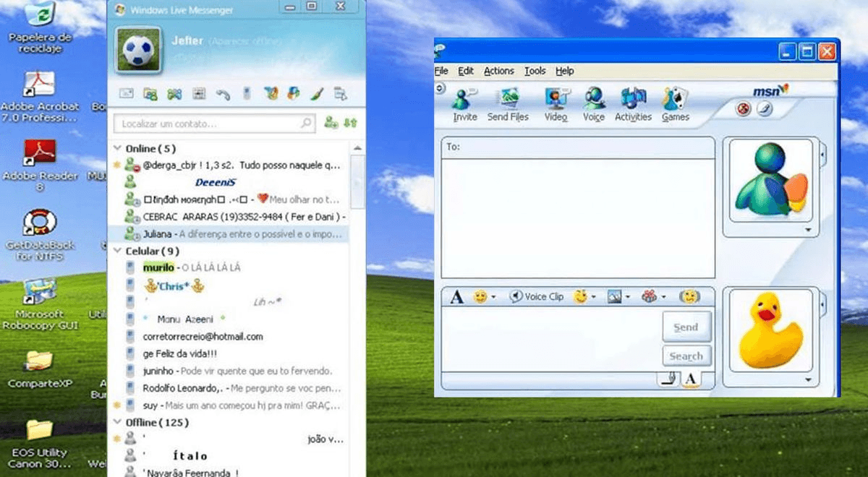Click the Search button in chat
The height and width of the screenshot is (477, 868).
point(686,356)
